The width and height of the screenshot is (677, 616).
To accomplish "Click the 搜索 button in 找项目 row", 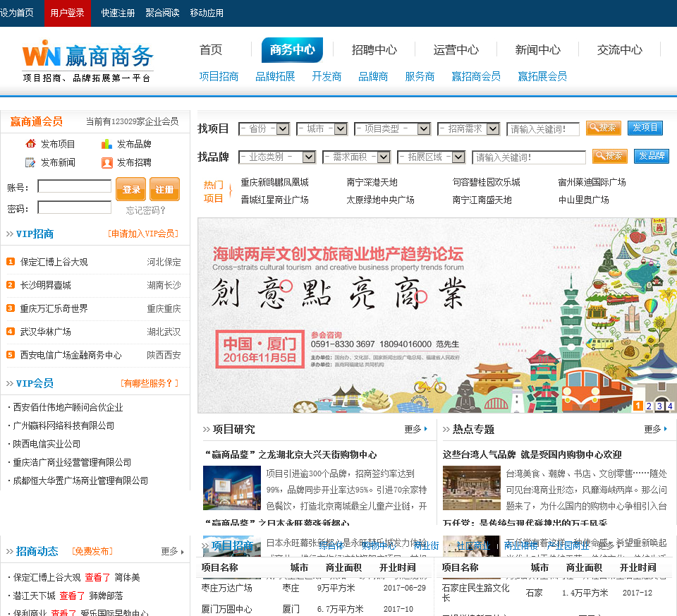I will click(603, 128).
